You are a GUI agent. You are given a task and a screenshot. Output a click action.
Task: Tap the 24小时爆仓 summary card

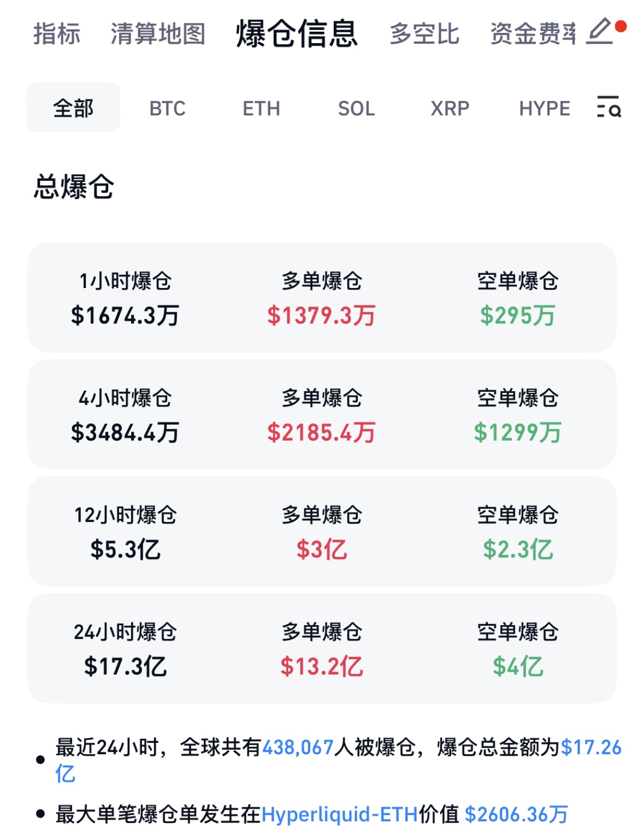click(322, 648)
